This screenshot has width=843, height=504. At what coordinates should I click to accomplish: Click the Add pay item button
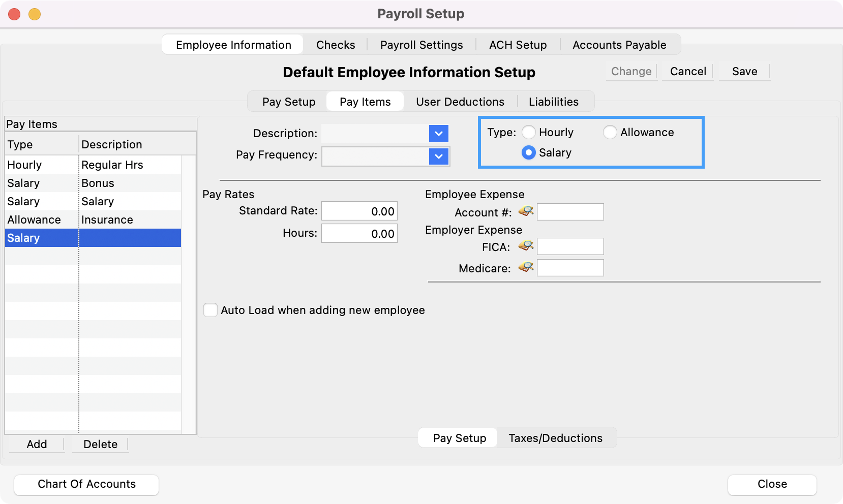tap(37, 444)
